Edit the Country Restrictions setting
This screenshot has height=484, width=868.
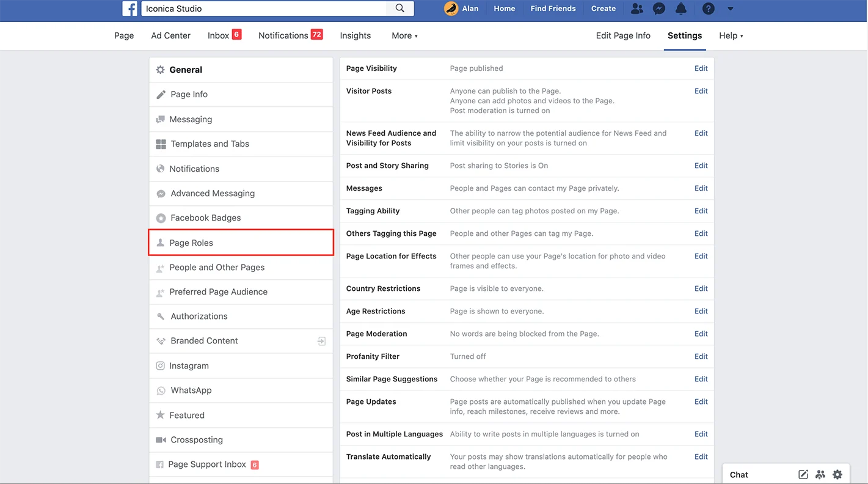tap(701, 288)
